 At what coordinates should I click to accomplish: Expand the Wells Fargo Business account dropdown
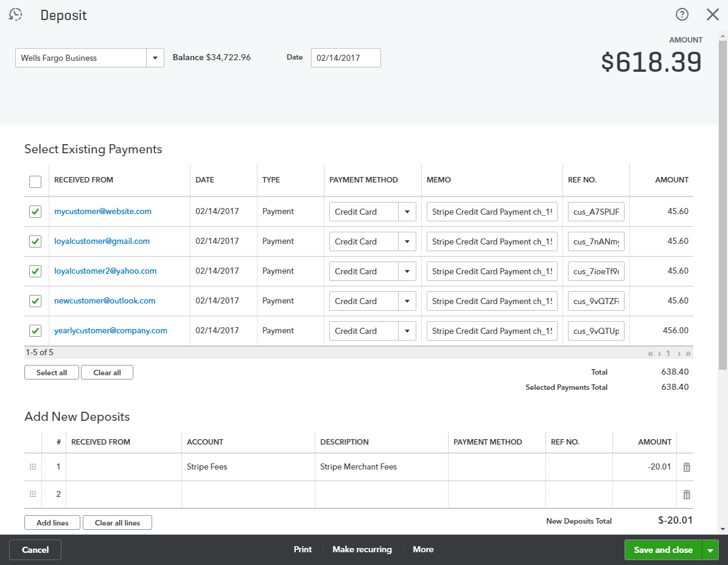[x=155, y=58]
